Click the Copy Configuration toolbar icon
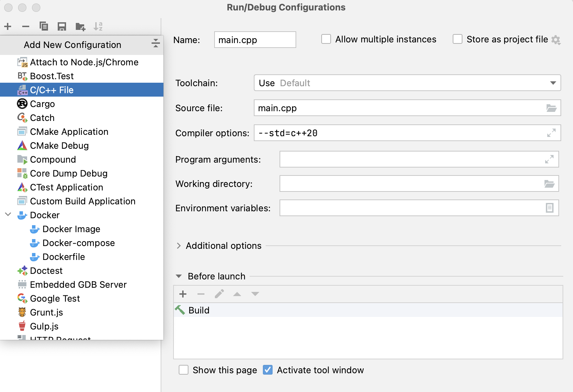The width and height of the screenshot is (573, 392). pos(43,26)
